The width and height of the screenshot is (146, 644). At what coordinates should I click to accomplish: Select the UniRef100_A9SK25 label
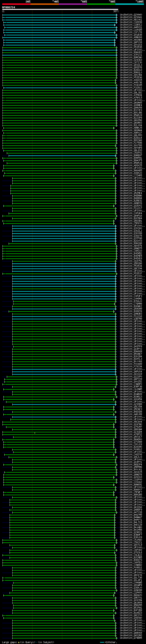coord(131,165)
